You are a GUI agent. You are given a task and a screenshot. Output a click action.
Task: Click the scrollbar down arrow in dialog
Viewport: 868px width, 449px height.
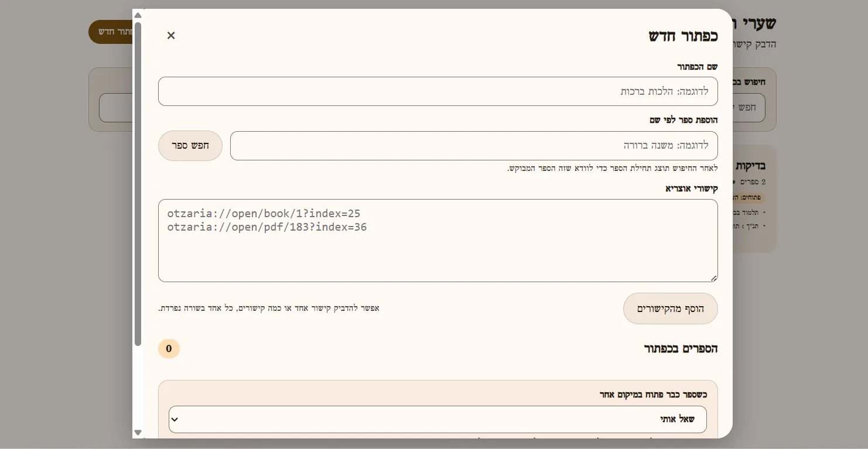click(x=138, y=433)
